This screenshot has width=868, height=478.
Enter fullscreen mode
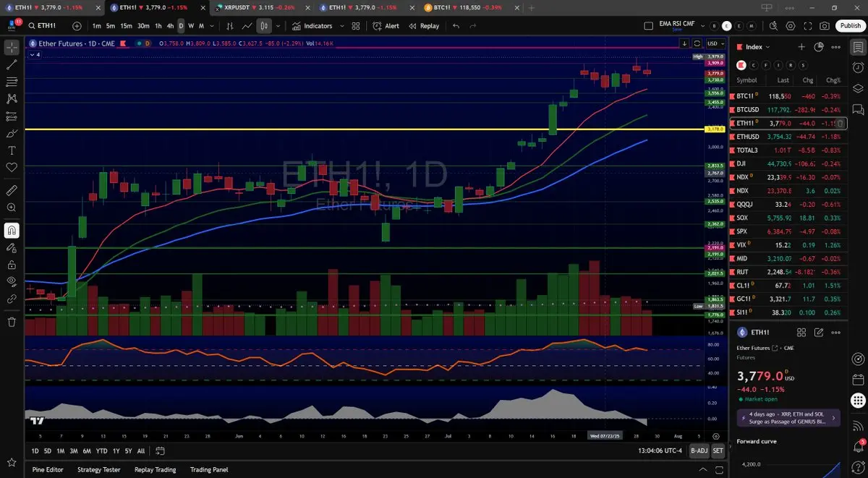pyautogui.click(x=807, y=26)
